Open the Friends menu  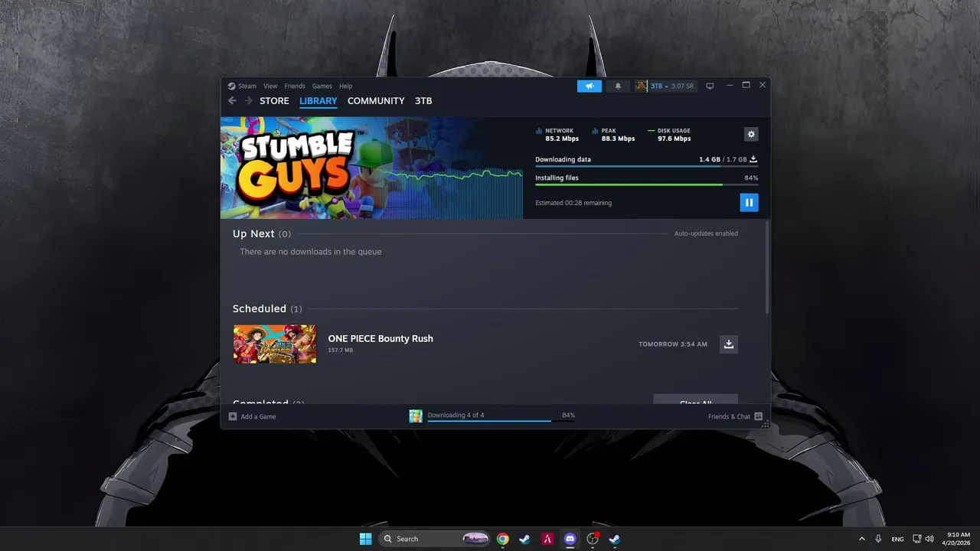click(295, 86)
